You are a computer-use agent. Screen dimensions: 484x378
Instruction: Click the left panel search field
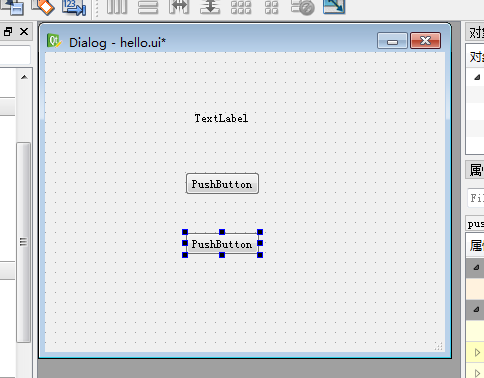point(15,55)
